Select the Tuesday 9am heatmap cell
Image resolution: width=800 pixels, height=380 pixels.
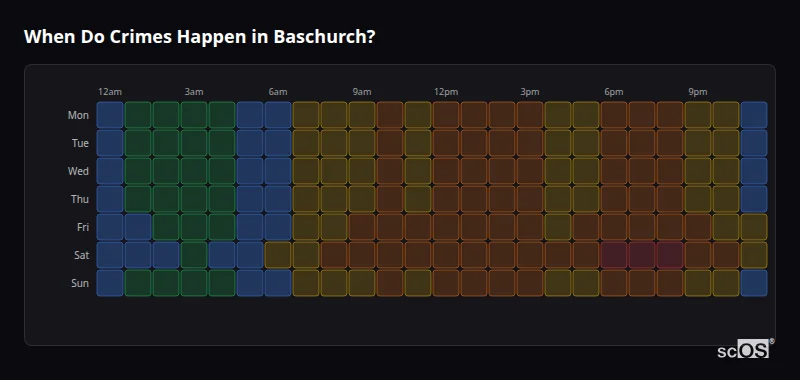(362, 143)
